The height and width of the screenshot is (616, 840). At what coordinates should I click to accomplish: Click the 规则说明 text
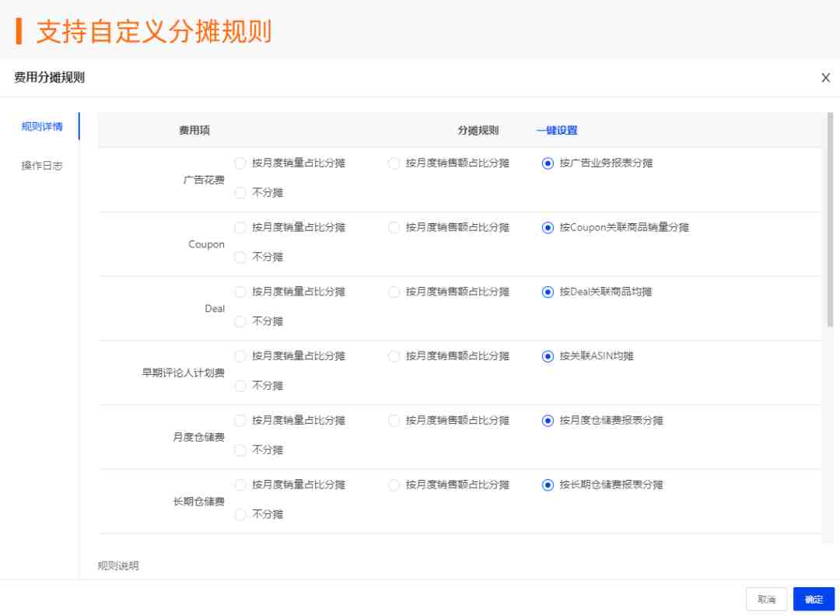coord(118,565)
